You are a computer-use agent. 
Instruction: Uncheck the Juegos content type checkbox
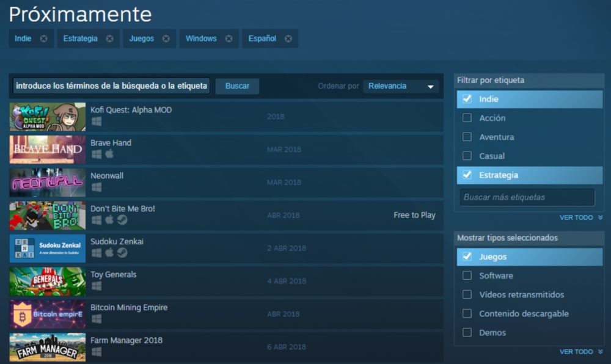pyautogui.click(x=466, y=257)
